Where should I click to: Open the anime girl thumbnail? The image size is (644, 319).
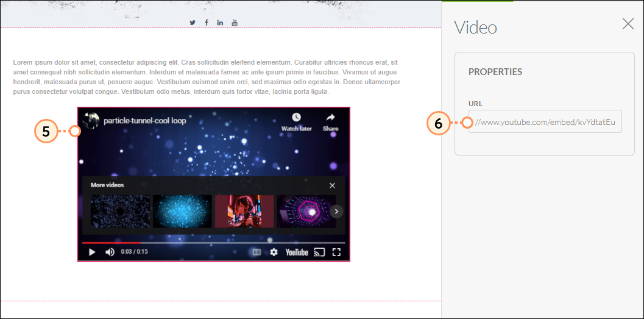pos(244,211)
